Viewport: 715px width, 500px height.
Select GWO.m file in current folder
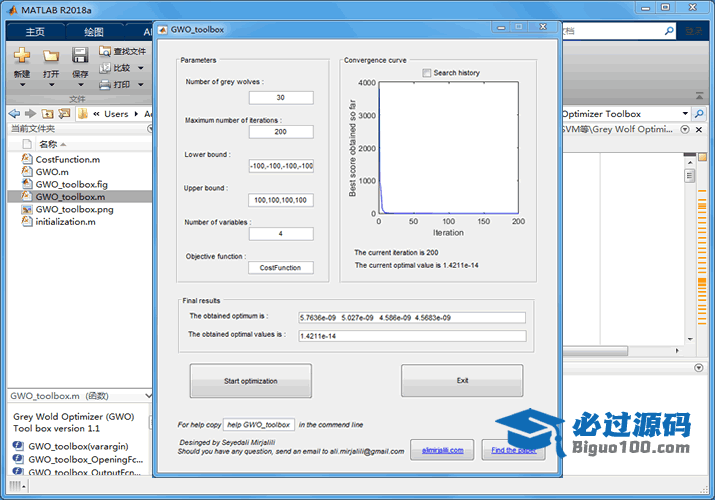click(x=52, y=172)
